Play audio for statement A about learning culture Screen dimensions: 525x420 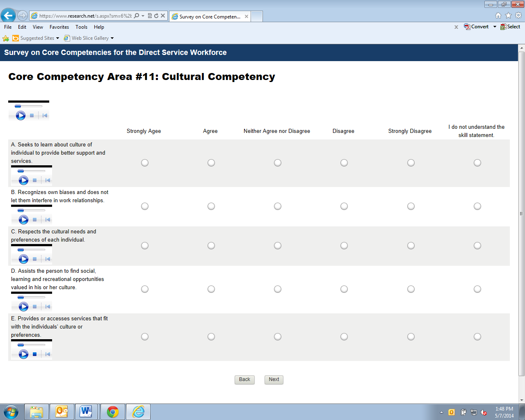point(23,180)
